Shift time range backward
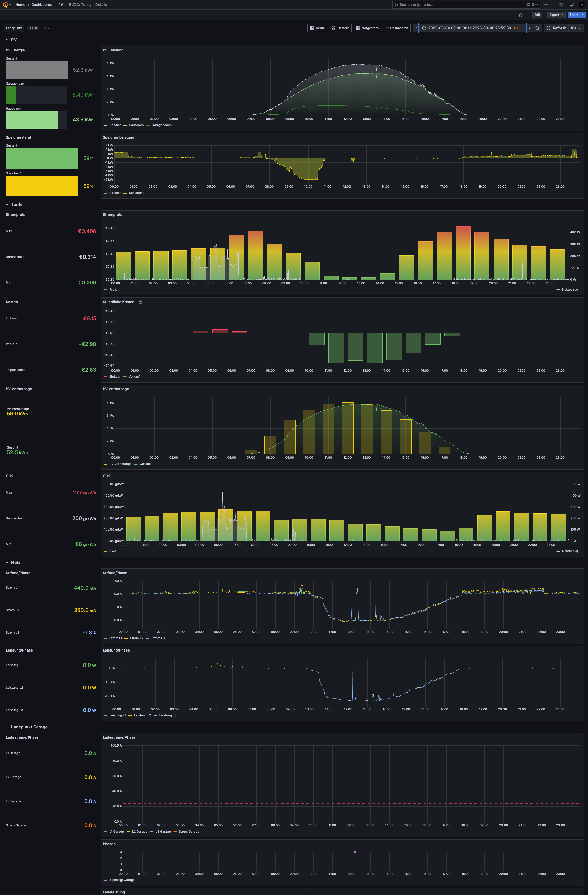 pyautogui.click(x=416, y=28)
